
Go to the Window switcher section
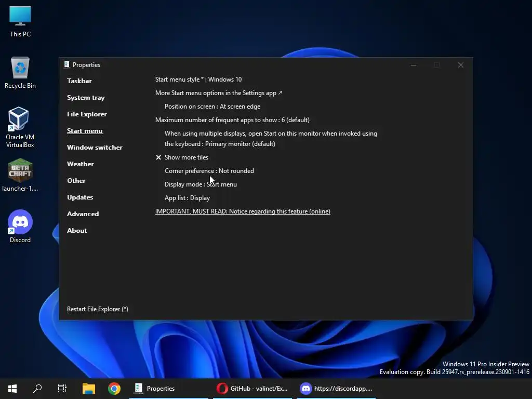pos(95,147)
